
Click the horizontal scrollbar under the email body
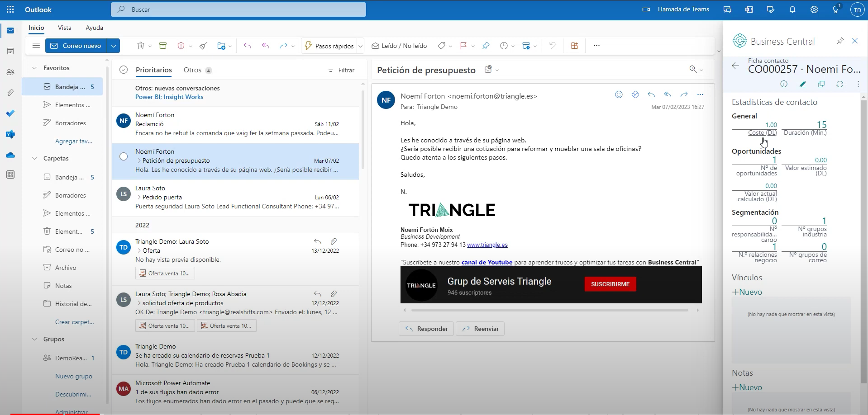549,310
